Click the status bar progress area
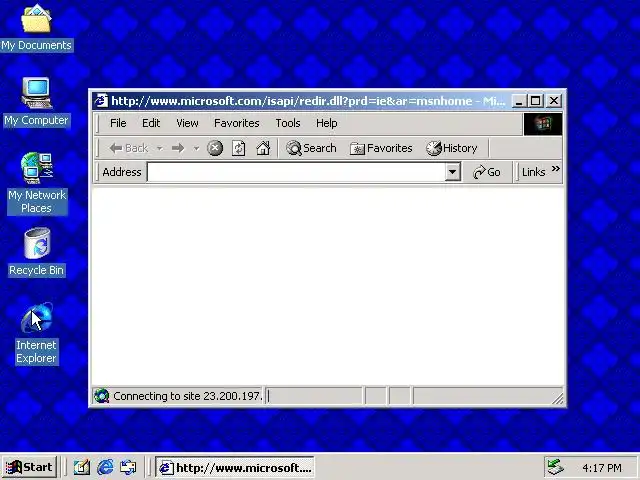Image resolution: width=640 pixels, height=480 pixels. (x=314, y=396)
